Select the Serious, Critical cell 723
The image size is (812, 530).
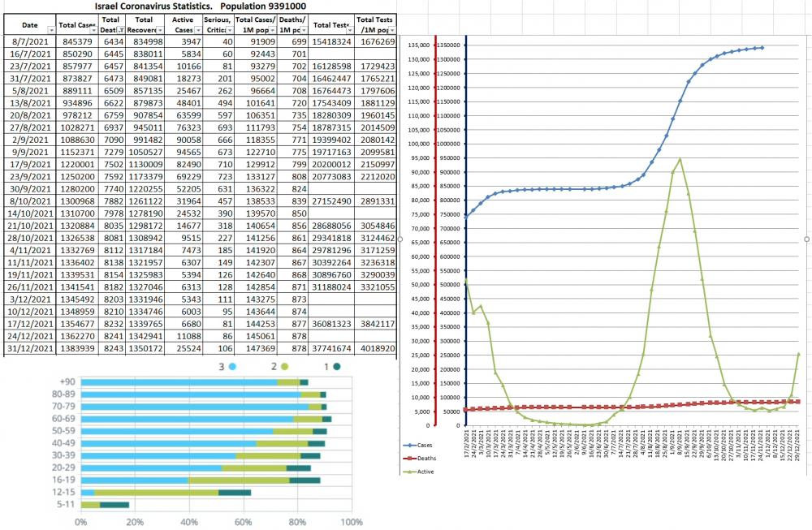click(218, 176)
